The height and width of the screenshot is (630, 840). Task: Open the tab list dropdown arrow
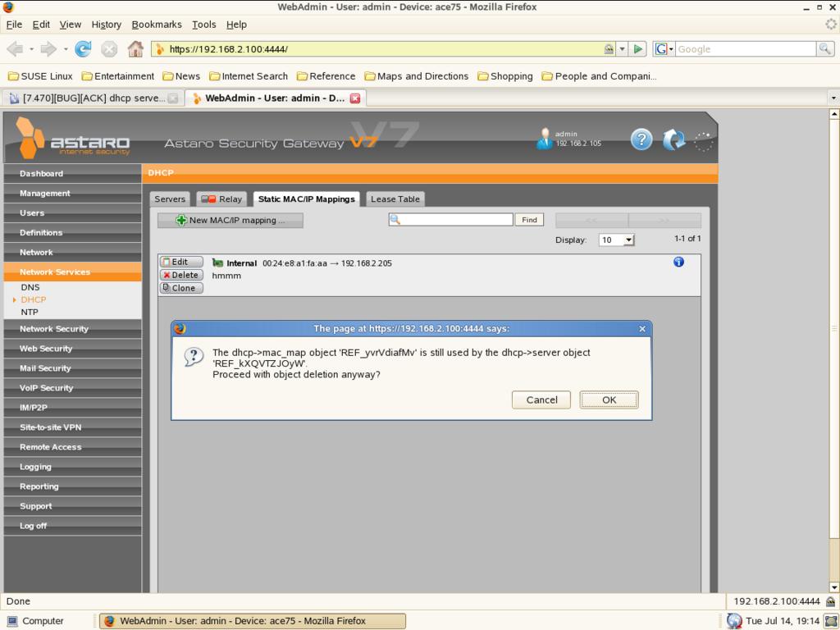pyautogui.click(x=833, y=98)
